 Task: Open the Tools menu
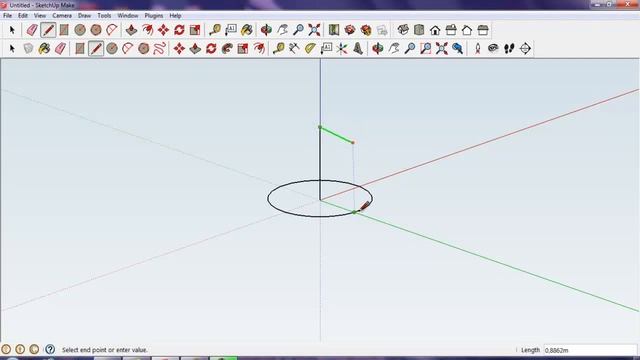pyautogui.click(x=104, y=16)
